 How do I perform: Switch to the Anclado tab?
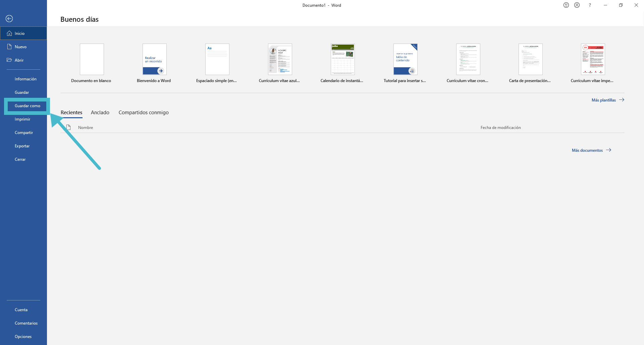[x=100, y=113]
